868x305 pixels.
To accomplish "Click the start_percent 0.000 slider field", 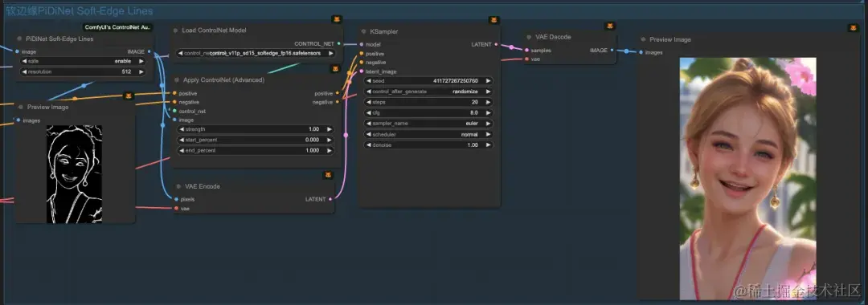I will tap(256, 140).
